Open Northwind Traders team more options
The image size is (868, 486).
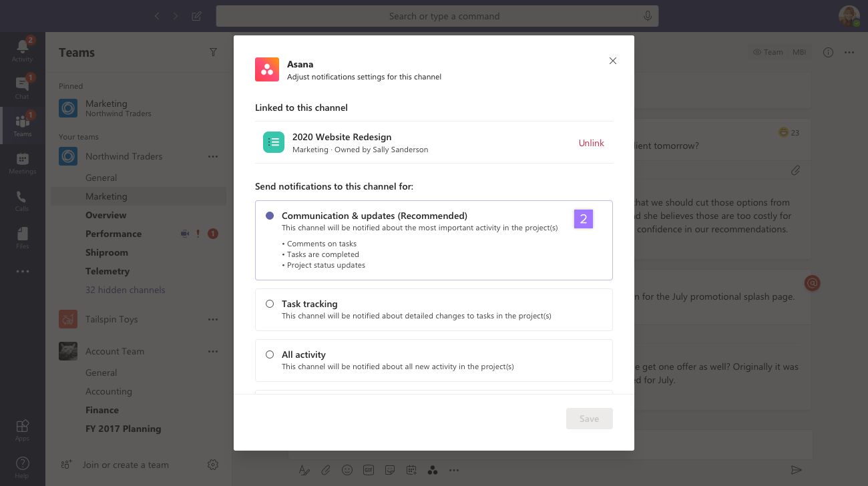(x=213, y=156)
